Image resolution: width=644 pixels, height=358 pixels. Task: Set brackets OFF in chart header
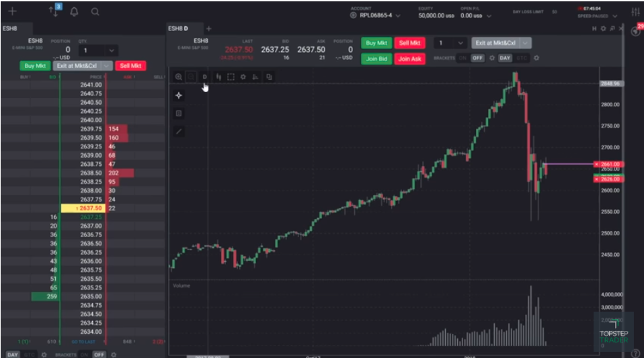click(477, 58)
